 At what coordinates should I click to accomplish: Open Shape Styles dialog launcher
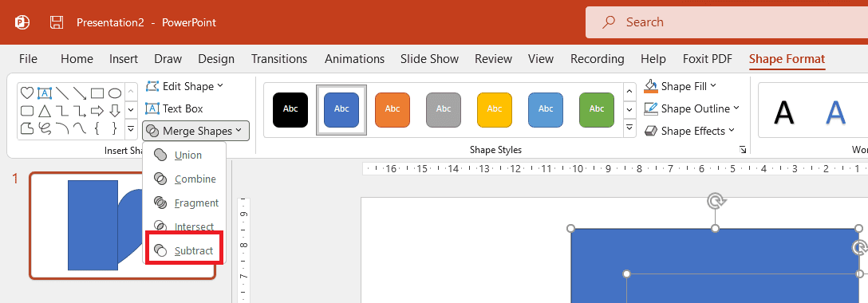pos(743,149)
